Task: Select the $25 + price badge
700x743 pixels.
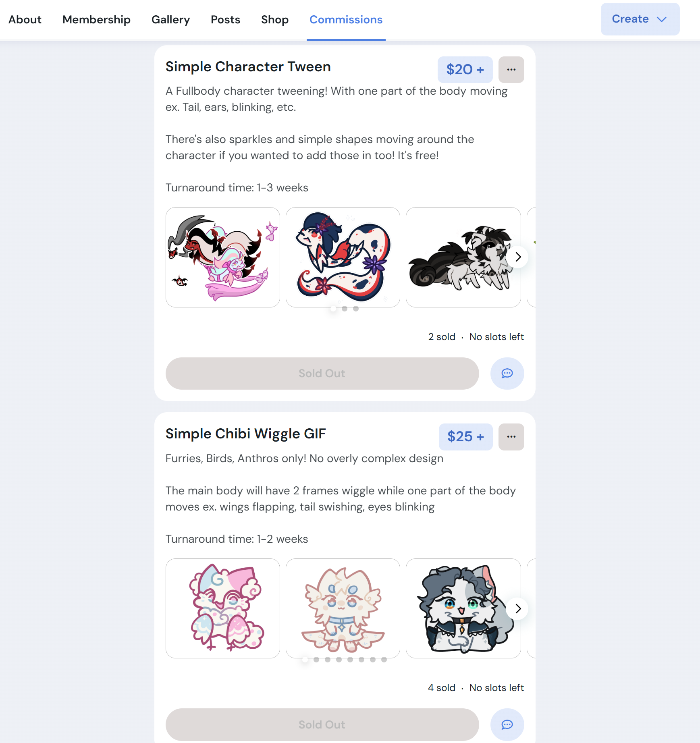Action: click(x=465, y=437)
